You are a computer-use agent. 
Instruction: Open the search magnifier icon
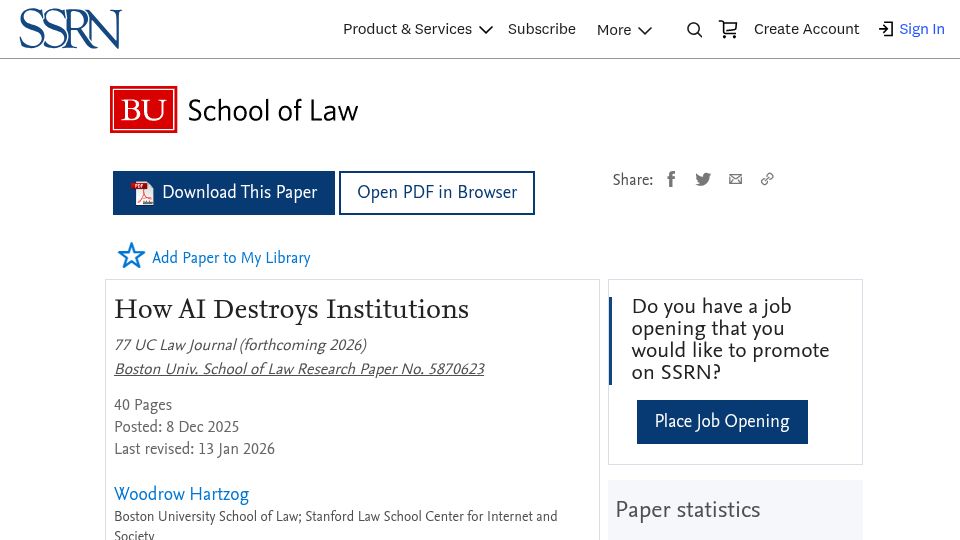(x=694, y=29)
